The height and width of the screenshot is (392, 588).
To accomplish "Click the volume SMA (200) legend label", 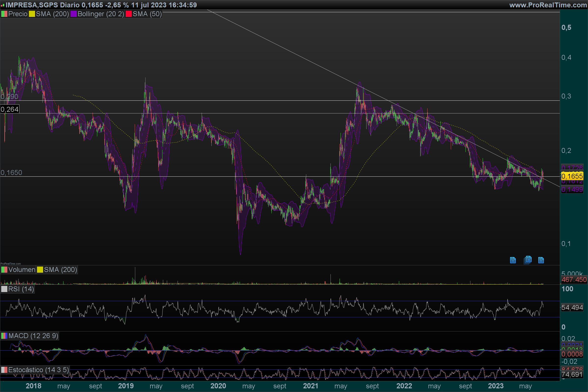I will [60, 270].
